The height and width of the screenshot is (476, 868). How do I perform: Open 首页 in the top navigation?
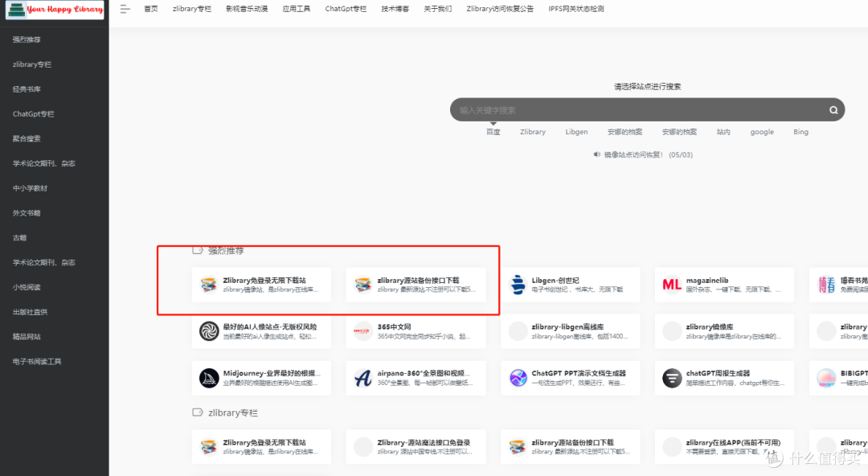150,9
